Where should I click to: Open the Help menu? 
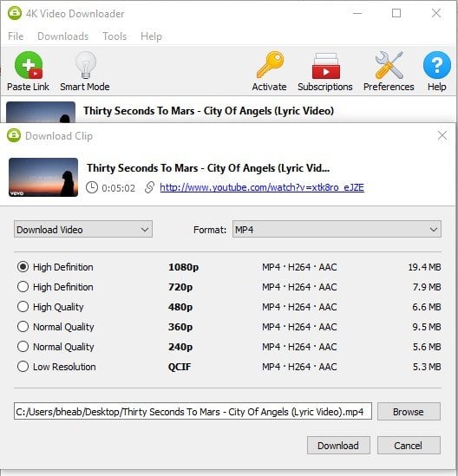point(151,36)
